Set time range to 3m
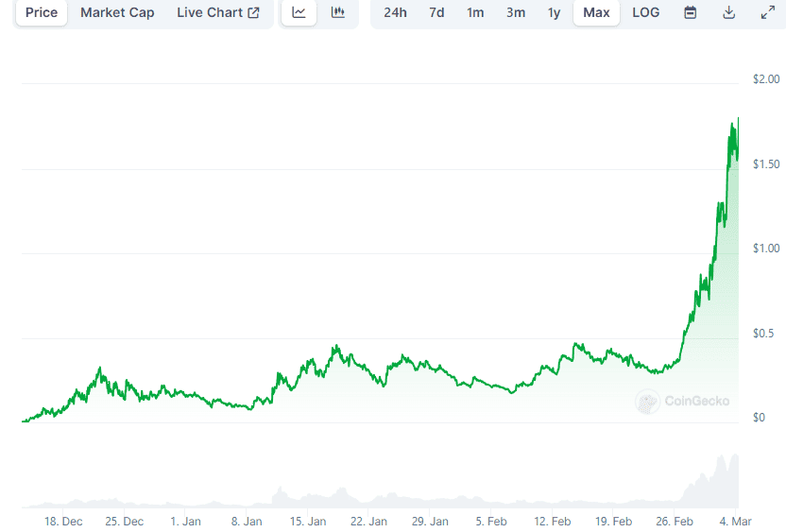 coord(515,12)
